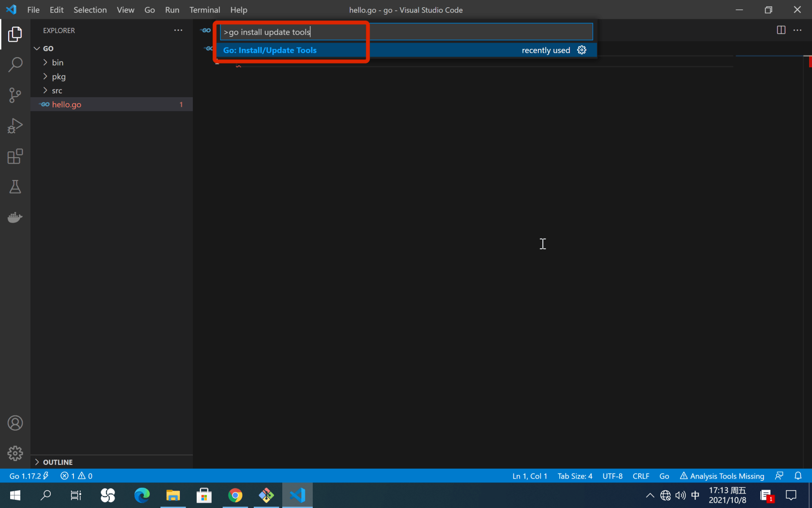Click VS Code icon on taskbar
Screen dimensions: 812x508
297,495
